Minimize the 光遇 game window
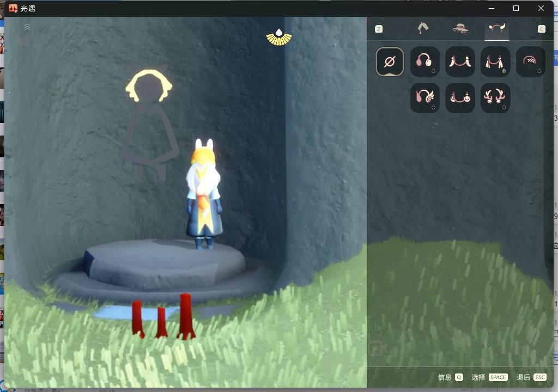 pos(492,8)
